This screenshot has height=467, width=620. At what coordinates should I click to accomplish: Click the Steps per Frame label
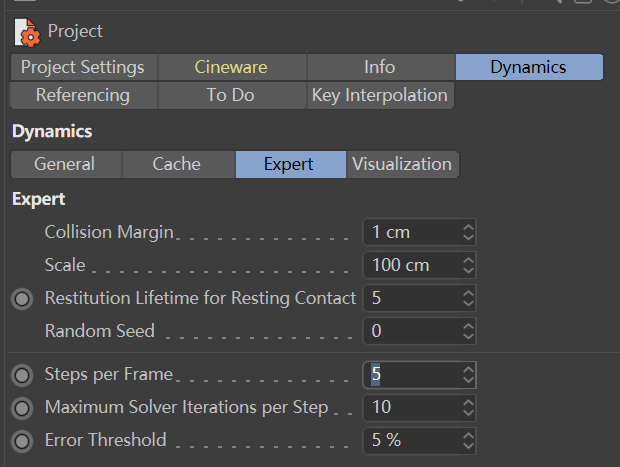tap(109, 374)
